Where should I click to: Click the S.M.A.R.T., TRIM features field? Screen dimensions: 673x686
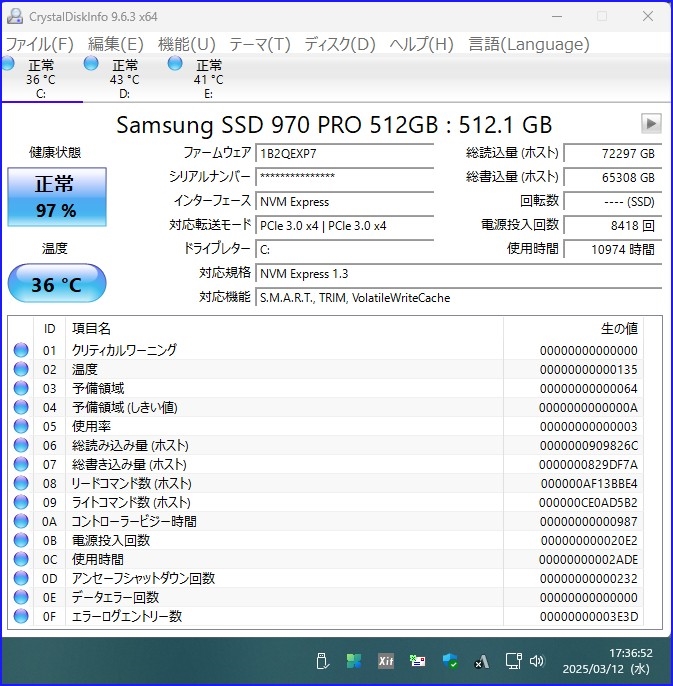tap(458, 298)
